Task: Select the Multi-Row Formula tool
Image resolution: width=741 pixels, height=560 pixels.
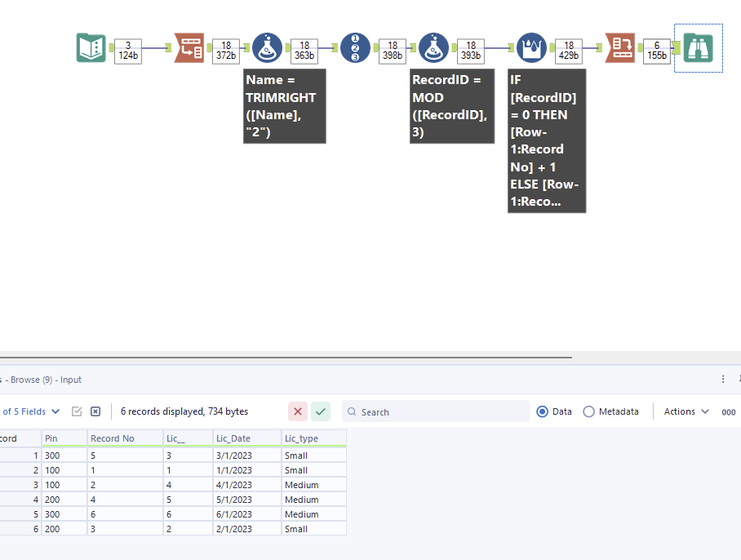Action: [x=530, y=47]
